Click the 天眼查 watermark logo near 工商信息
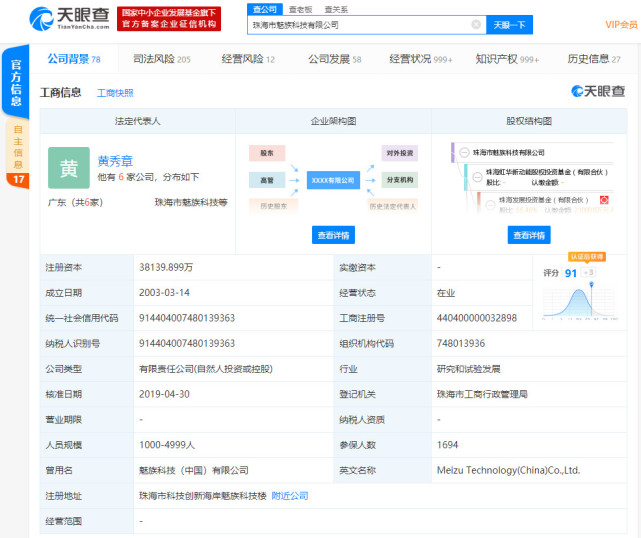Screen dimensions: 641x538 click(x=597, y=92)
